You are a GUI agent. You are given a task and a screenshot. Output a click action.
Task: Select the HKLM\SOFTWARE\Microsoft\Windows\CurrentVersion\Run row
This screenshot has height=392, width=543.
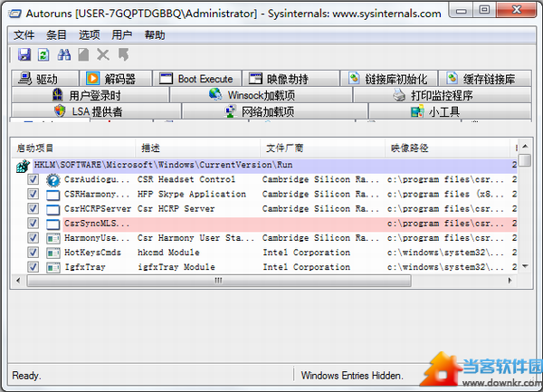[275, 165]
